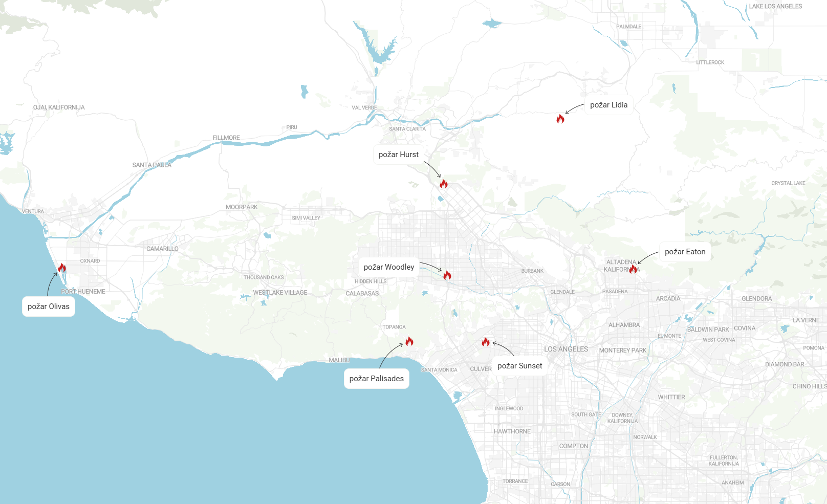Select the SANTA CLARITA map label
This screenshot has width=827, height=504.
click(x=407, y=129)
